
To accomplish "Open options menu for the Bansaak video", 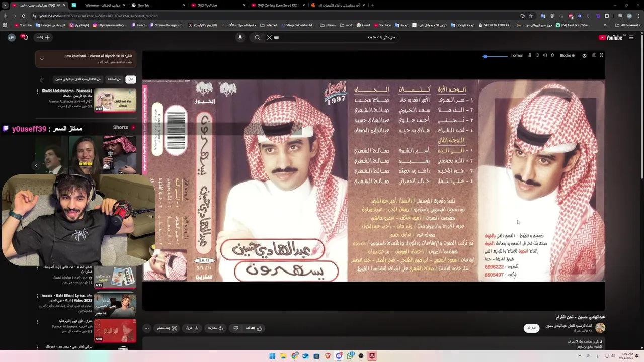I will pos(37,92).
